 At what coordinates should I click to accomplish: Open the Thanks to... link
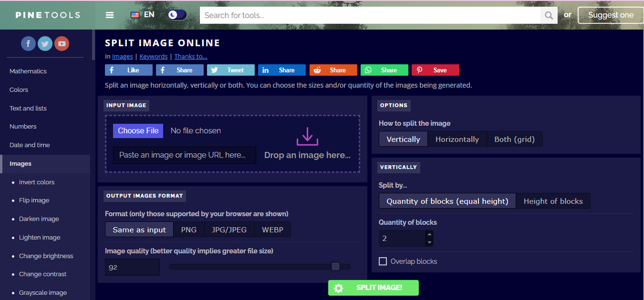[191, 56]
